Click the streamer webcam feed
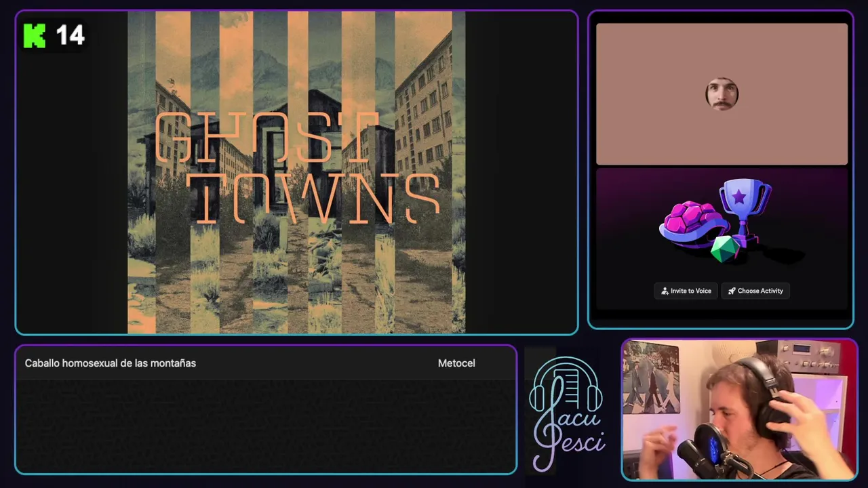Viewport: 868px width, 488px height. [x=739, y=410]
